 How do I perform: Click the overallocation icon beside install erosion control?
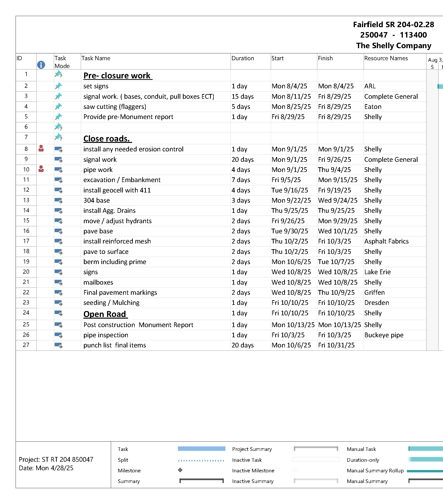point(41,149)
